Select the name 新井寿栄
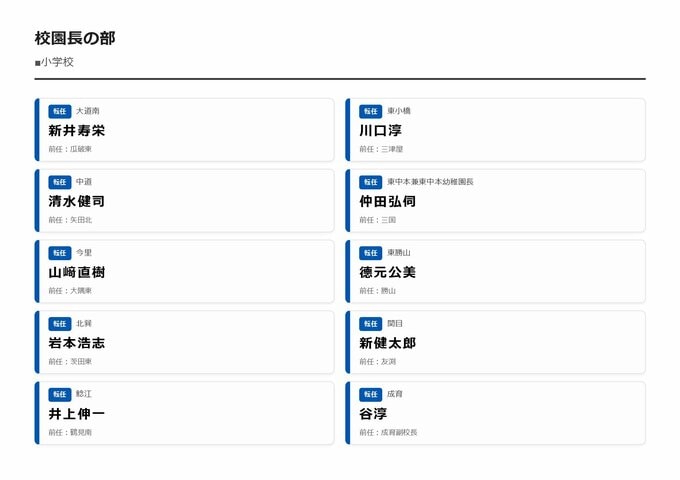Image resolution: width=680 pixels, height=480 pixels. [77, 130]
